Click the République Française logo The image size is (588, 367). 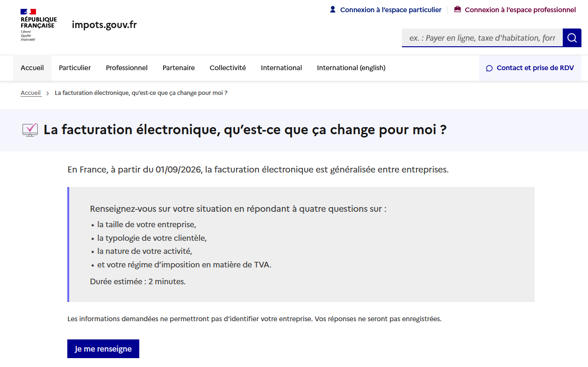point(38,25)
